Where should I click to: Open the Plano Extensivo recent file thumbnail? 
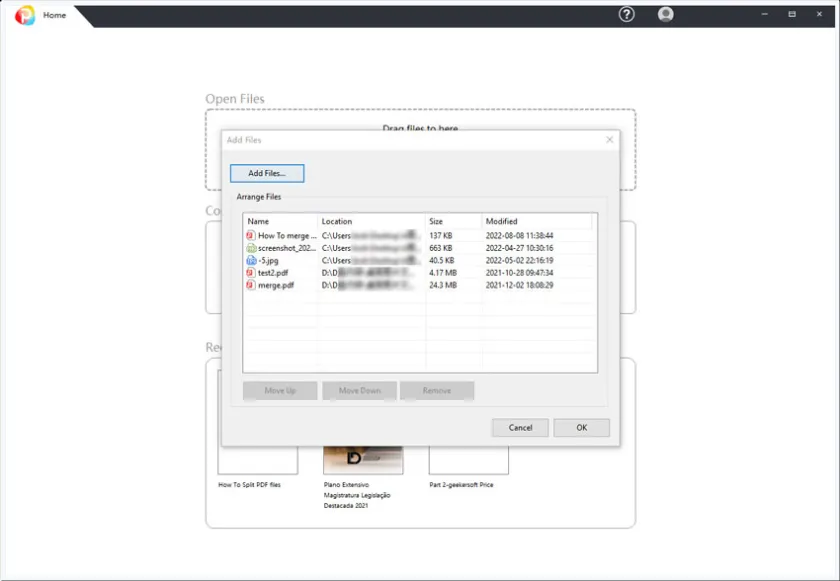pos(363,459)
